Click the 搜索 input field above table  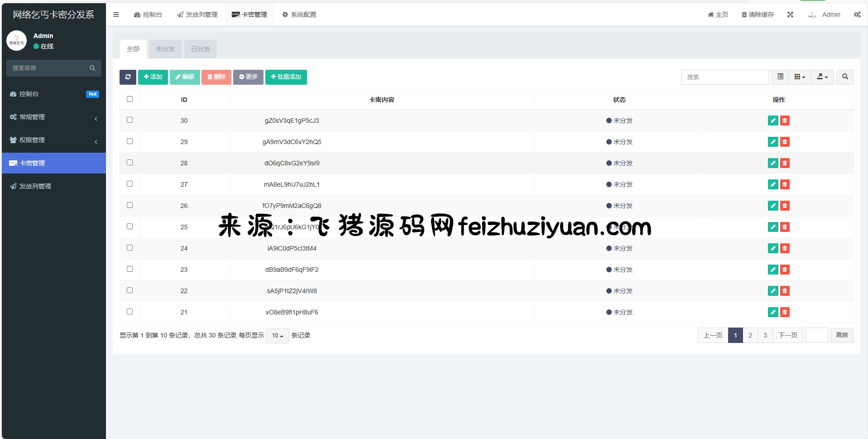point(725,77)
